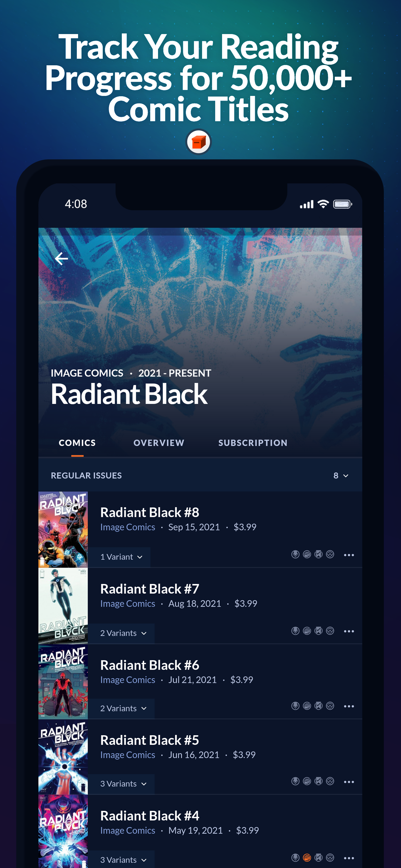Mark Radiant Black #8 as read

(319, 554)
